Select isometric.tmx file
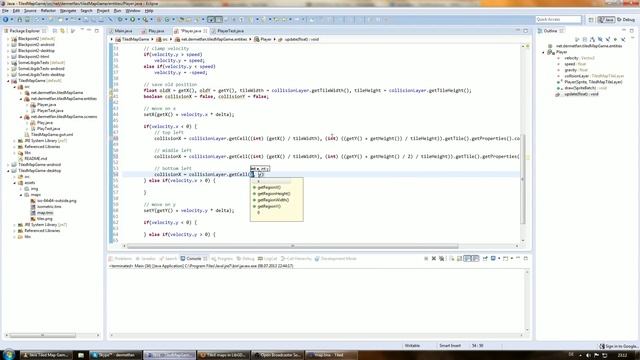Screen dimensions: 640x360 point(49,207)
